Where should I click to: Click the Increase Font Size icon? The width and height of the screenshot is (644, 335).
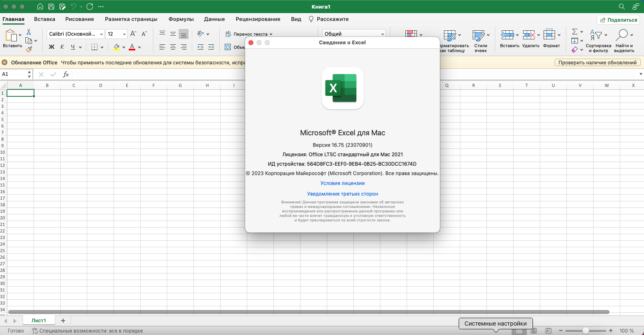pos(133,34)
